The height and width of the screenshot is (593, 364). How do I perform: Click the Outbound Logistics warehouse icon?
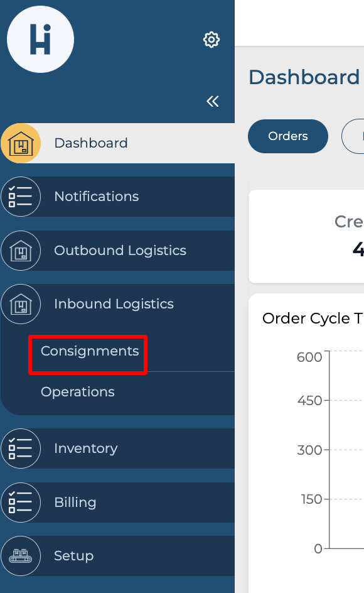[21, 251]
